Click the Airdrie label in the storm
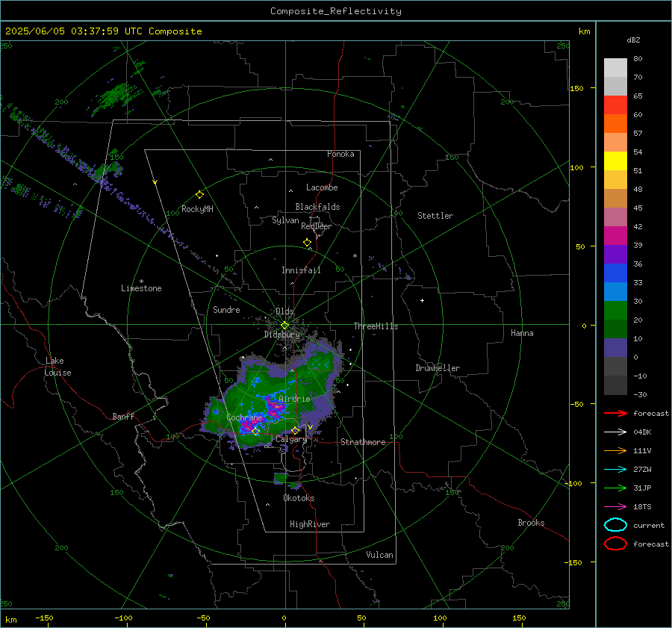The width and height of the screenshot is (672, 628). pos(294,399)
